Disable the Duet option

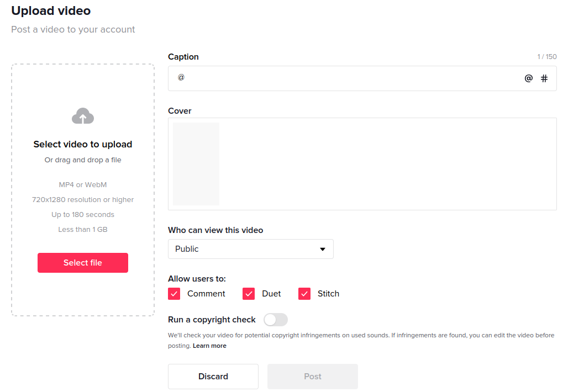249,294
